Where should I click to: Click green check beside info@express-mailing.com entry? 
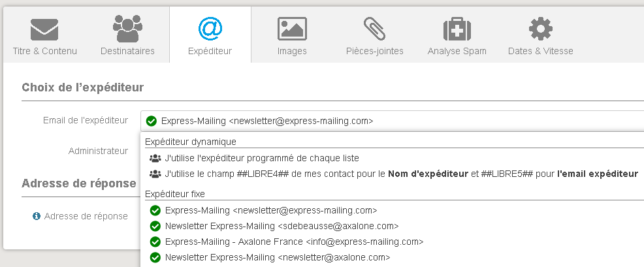pos(155,242)
